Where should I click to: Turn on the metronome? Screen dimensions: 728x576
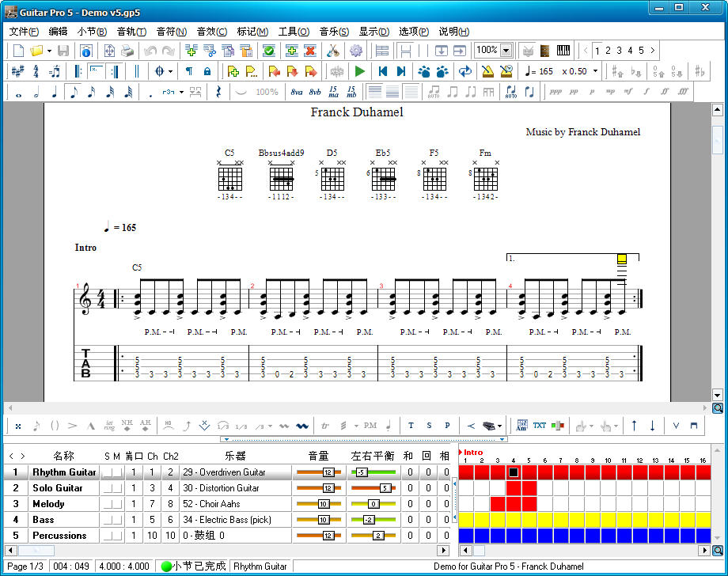tap(487, 71)
